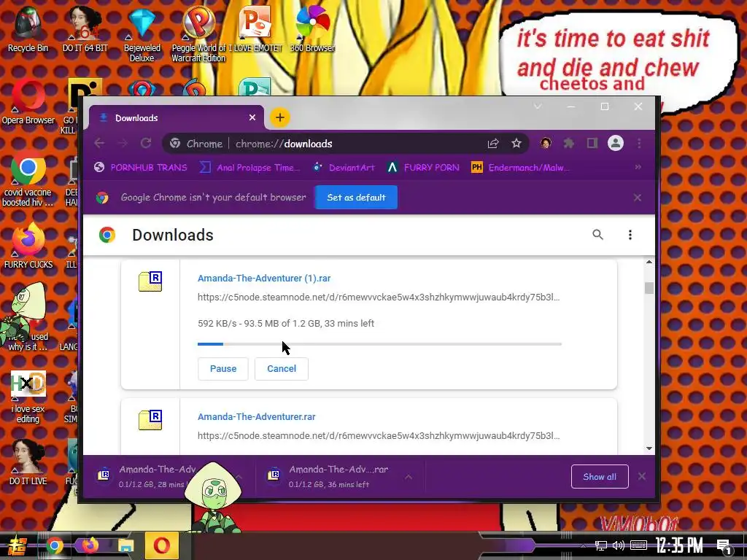Open the DO IT 64 BIT shortcut
The width and height of the screenshot is (747, 560).
click(x=85, y=28)
